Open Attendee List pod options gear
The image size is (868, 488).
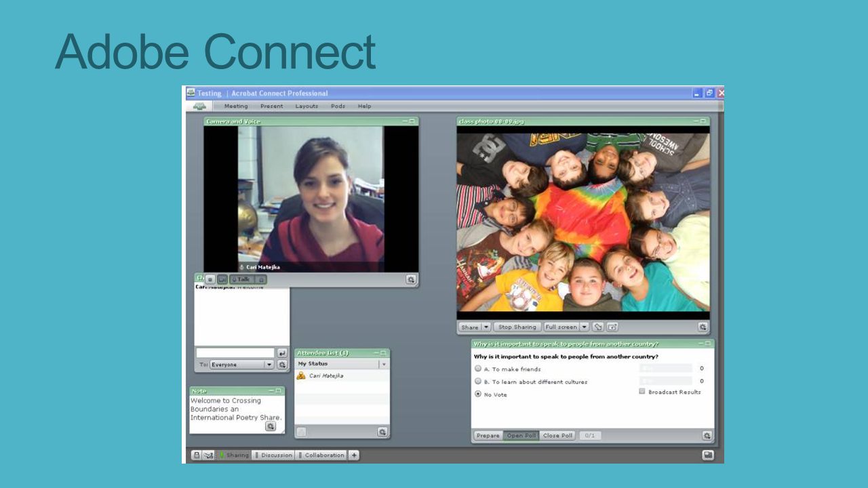pyautogui.click(x=382, y=432)
